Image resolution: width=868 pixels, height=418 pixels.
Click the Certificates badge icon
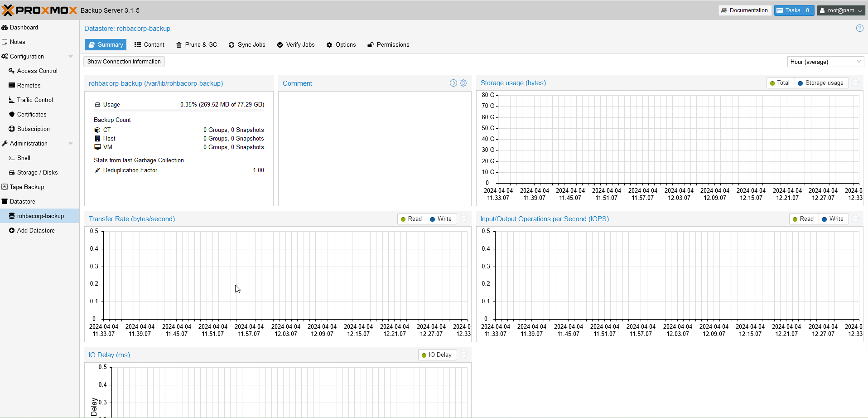click(12, 114)
